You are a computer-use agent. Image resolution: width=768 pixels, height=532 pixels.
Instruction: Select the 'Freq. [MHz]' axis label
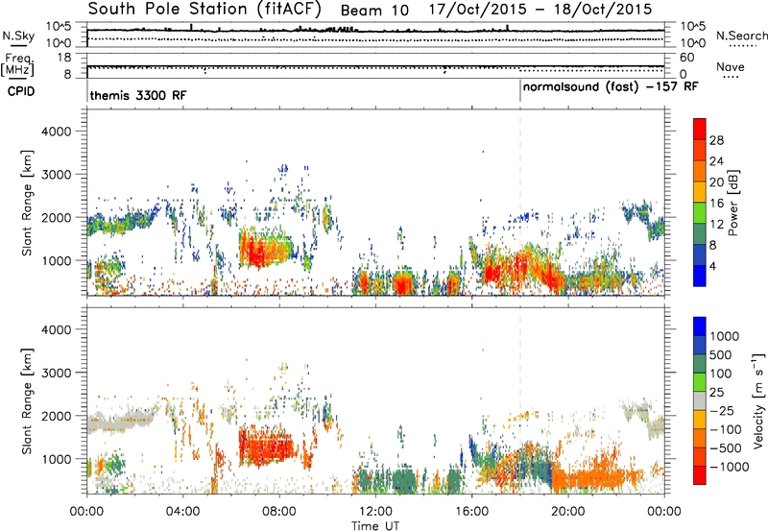pos(17,65)
